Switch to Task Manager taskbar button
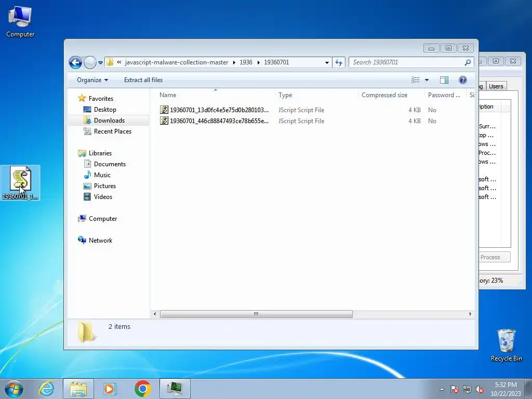Screen dimensions: 532x399 pos(175,389)
